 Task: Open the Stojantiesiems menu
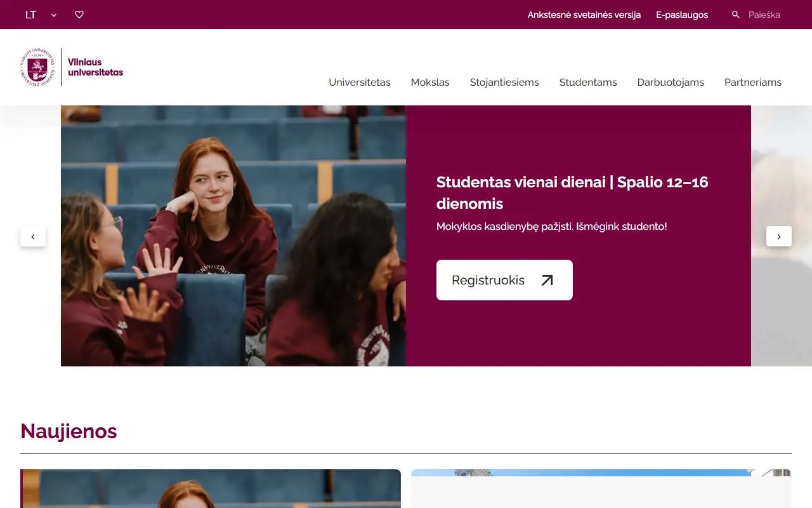[504, 82]
